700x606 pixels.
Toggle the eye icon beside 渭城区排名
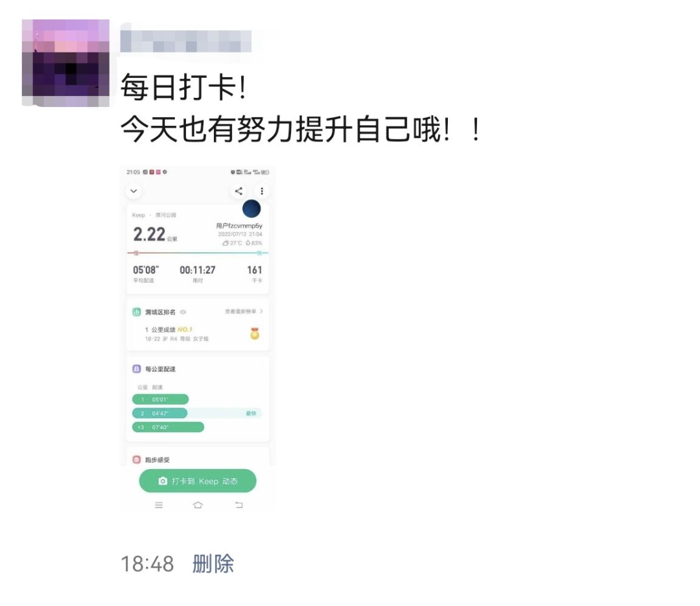pos(183,312)
